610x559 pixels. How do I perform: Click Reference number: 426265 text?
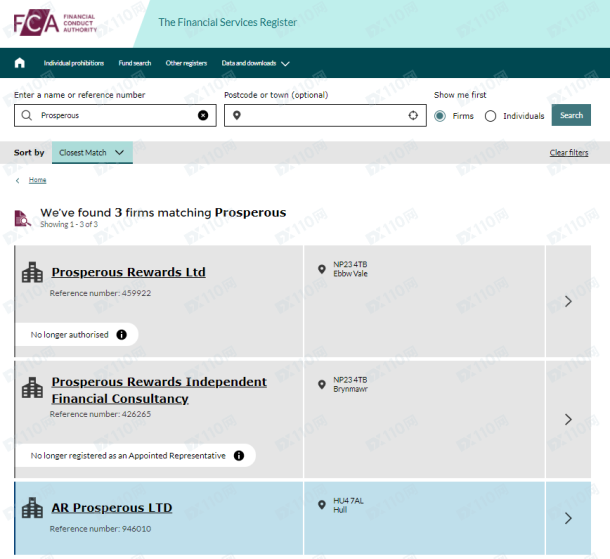click(100, 414)
